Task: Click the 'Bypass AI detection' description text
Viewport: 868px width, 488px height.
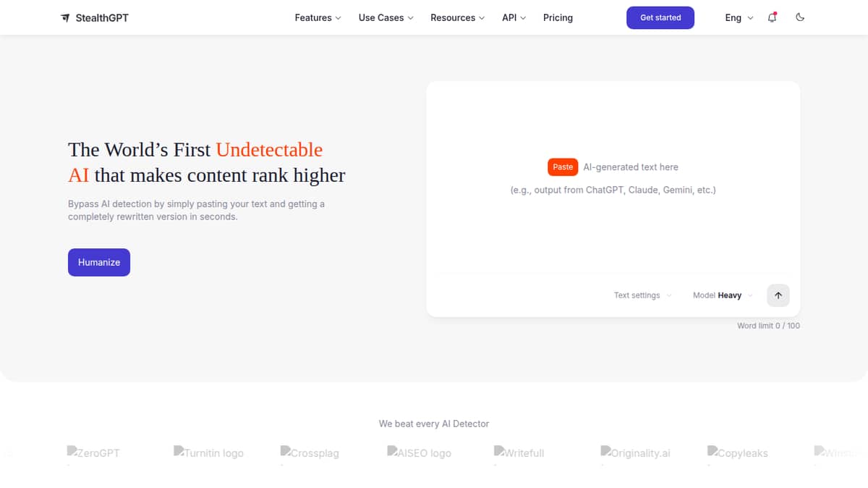Action: pos(196,210)
